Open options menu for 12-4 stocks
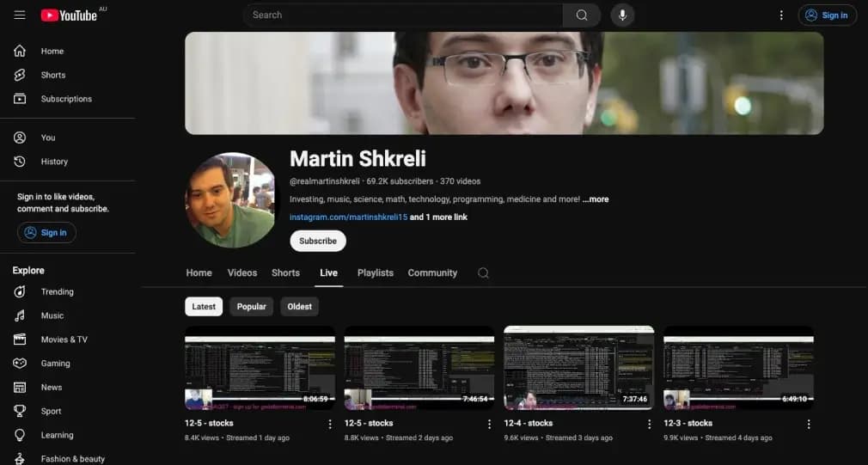Viewport: 868px width, 465px height. pyautogui.click(x=650, y=424)
